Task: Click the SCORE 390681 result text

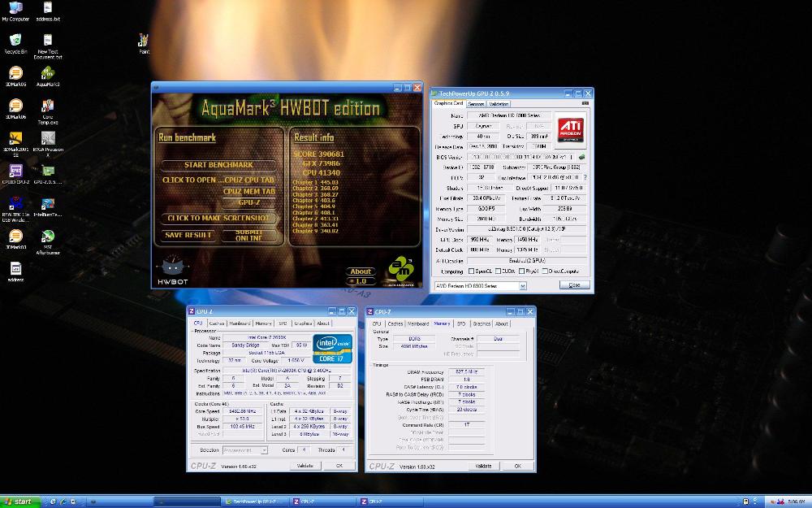Action: pos(318,154)
